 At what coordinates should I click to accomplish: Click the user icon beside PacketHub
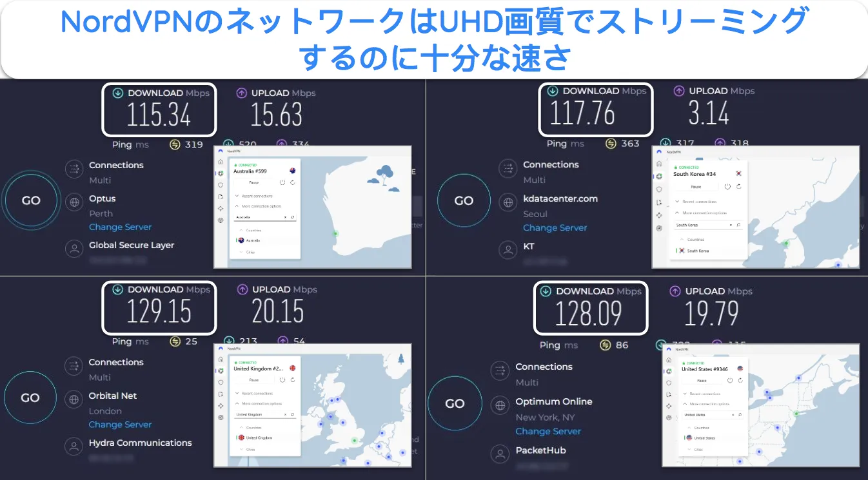500,454
